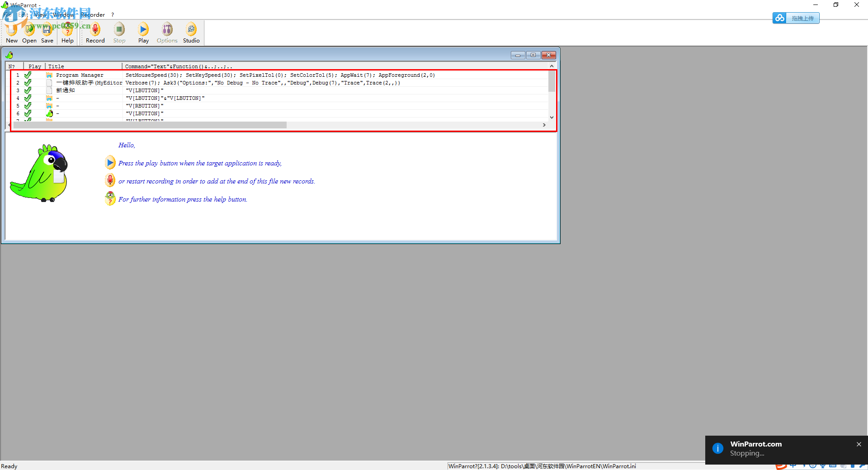Click the 'For further information' help text
The image size is (868, 470).
(183, 199)
